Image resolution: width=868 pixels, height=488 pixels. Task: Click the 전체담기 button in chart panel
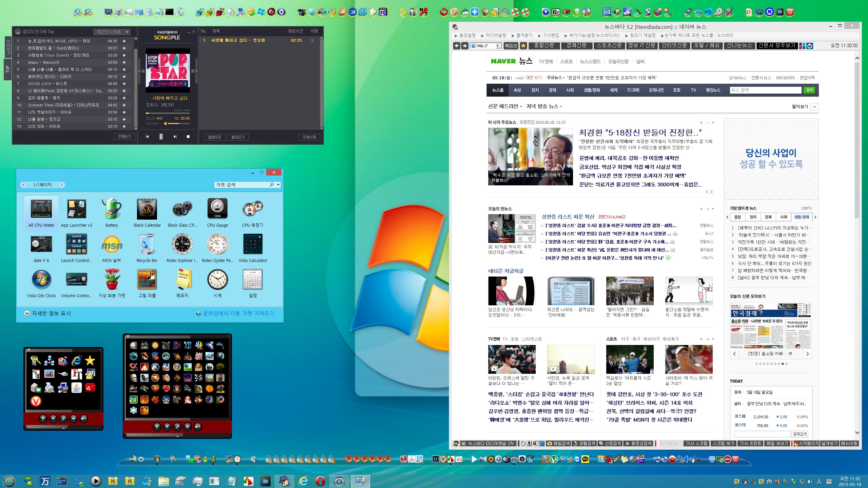[x=124, y=137]
